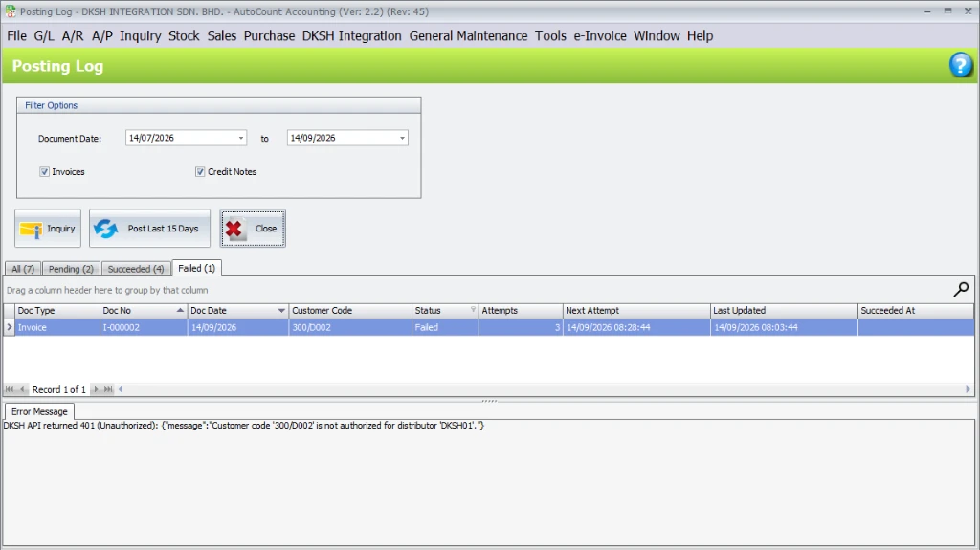Switch to the All (7) tab

tap(23, 269)
